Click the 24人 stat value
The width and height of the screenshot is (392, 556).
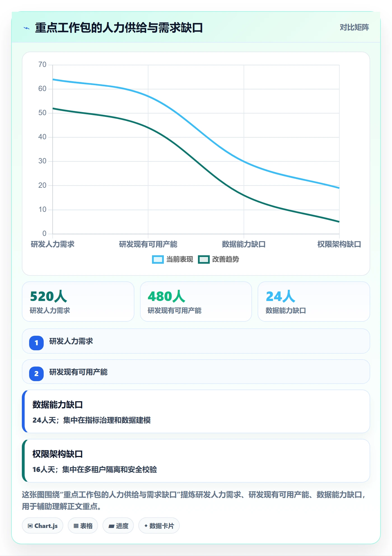(280, 296)
